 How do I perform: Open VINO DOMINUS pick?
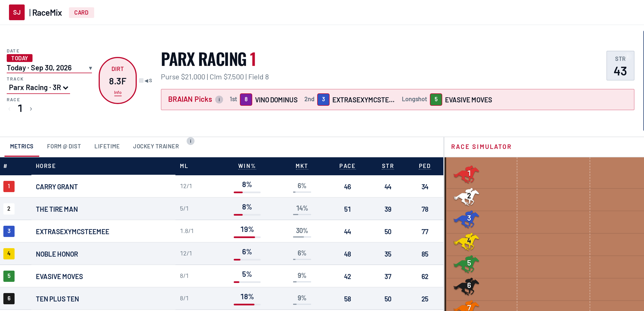pos(276,100)
